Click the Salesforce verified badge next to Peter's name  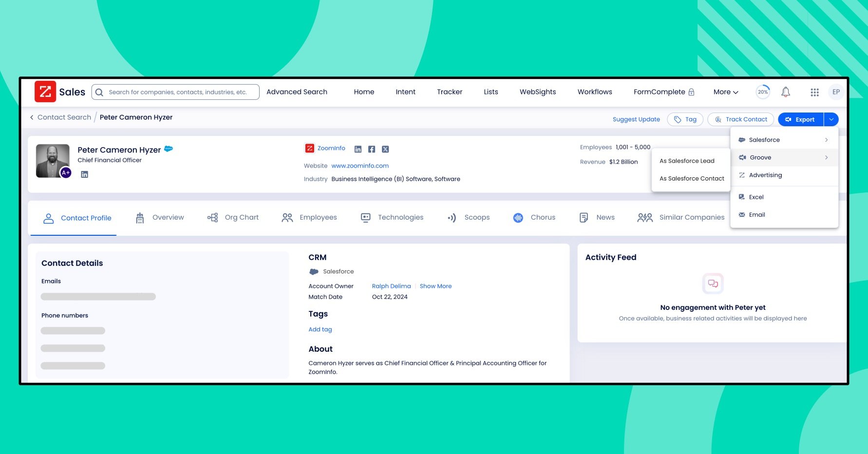pyautogui.click(x=168, y=149)
